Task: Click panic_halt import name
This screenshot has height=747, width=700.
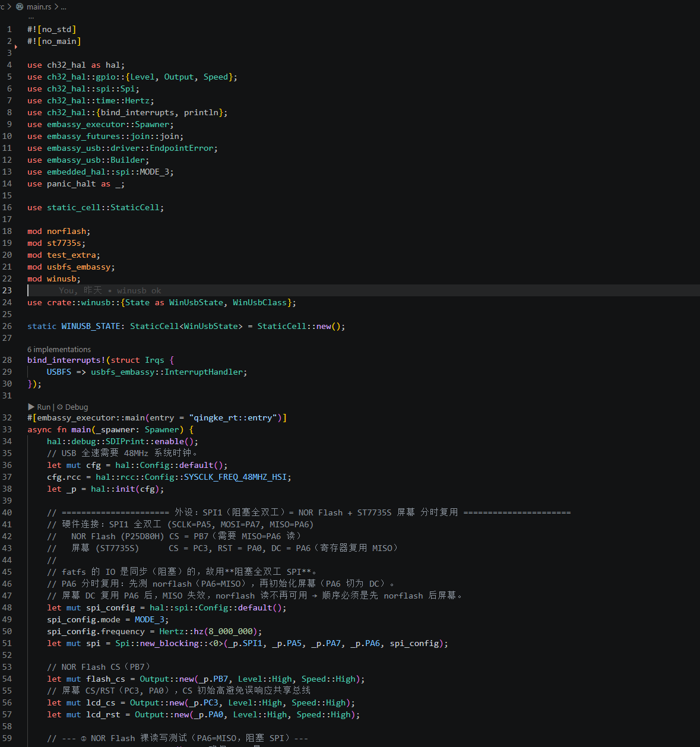Action: (x=71, y=183)
